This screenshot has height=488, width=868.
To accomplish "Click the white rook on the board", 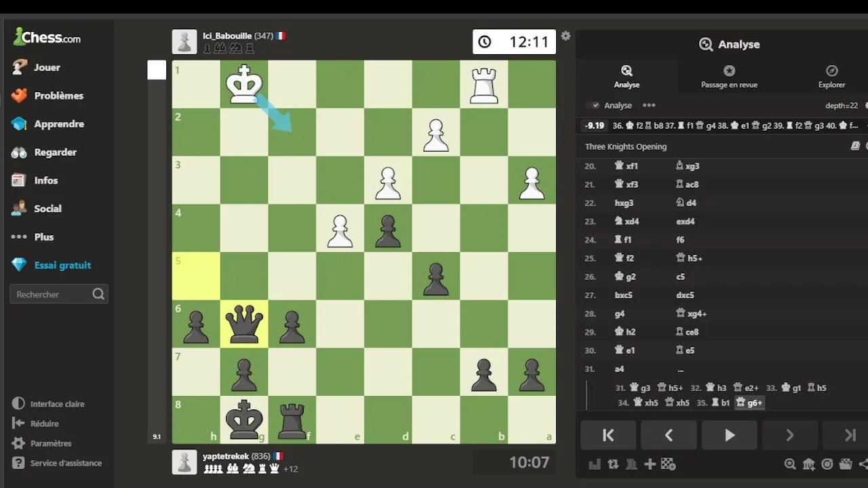I will click(484, 85).
